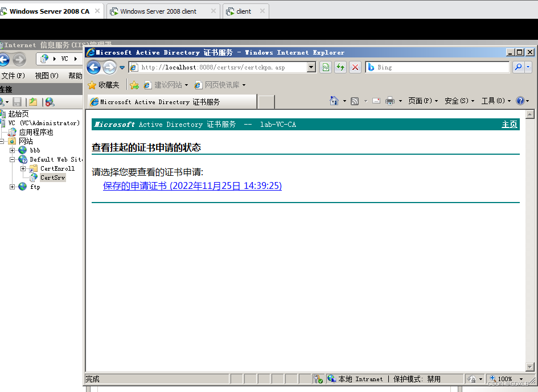
Task: Click the status bar security shield icon
Action: pos(318,379)
